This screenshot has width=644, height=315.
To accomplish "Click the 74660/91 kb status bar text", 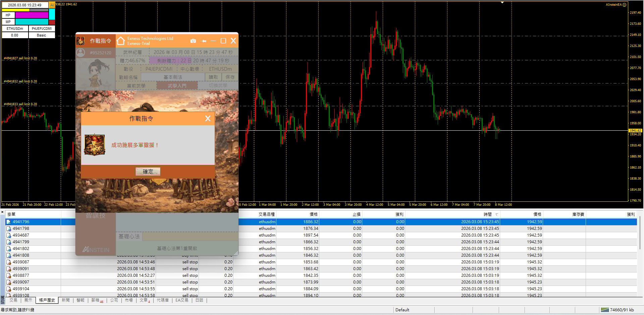I will (x=622, y=310).
